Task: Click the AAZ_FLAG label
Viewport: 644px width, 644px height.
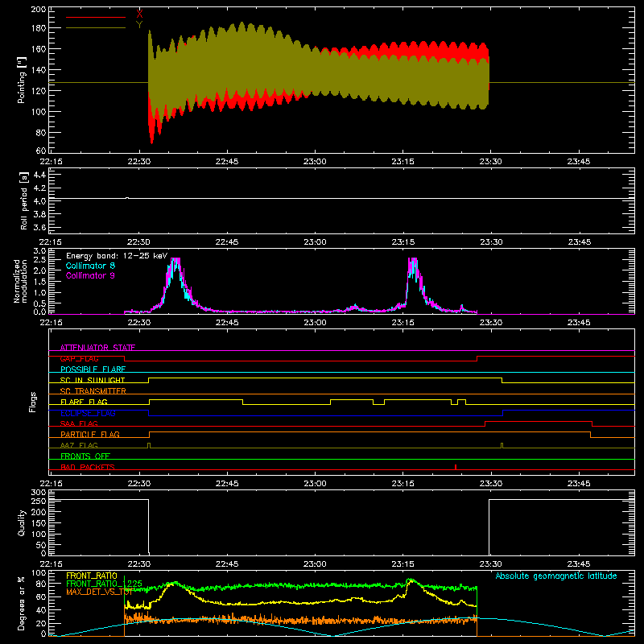Action: point(79,445)
